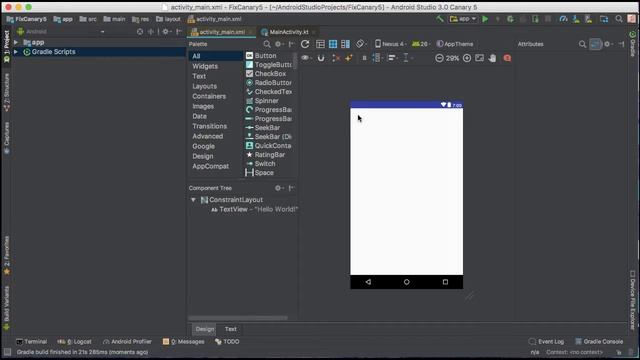
Task: Select Design surface view icon
Action: (x=320, y=44)
